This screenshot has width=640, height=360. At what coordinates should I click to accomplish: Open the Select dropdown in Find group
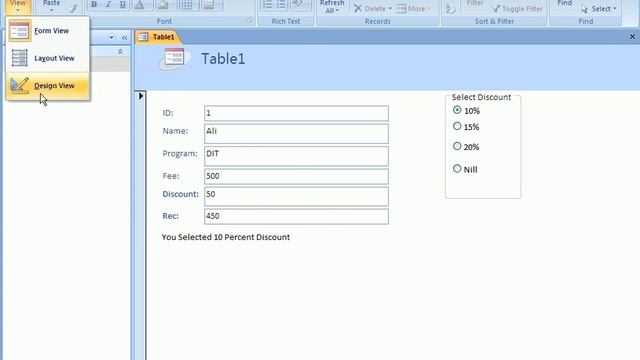(598, 9)
